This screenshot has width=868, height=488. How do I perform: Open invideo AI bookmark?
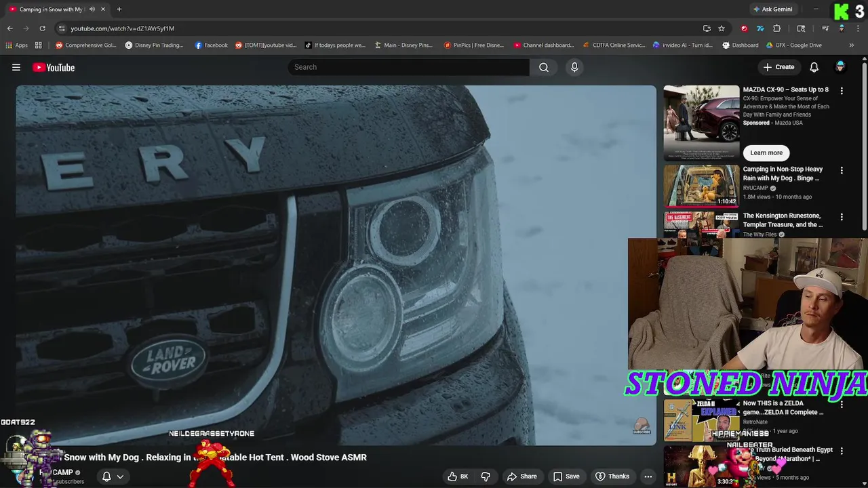point(684,45)
